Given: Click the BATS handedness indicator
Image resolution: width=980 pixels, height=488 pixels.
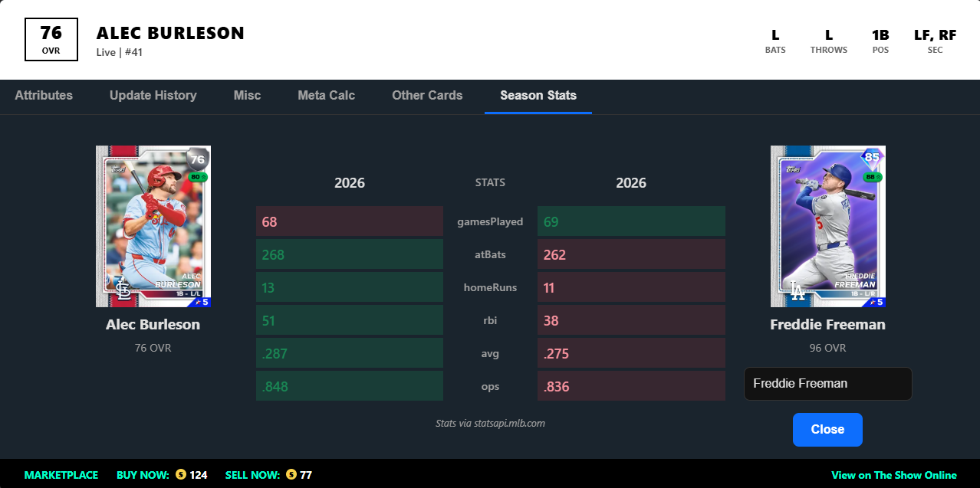Looking at the screenshot, I should pos(775,41).
